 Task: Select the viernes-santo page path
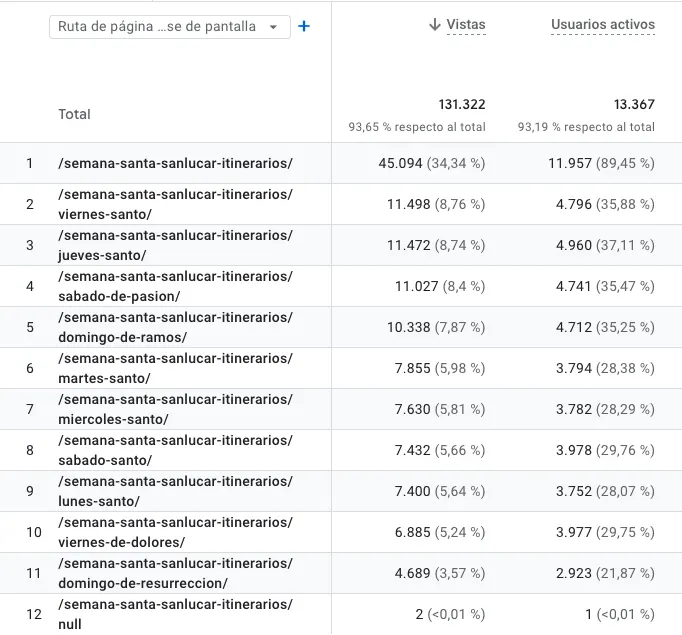click(176, 204)
